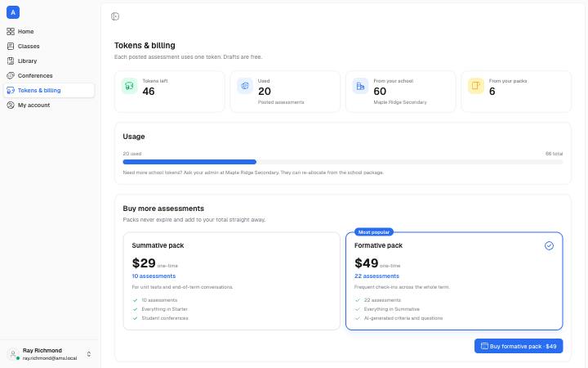This screenshot has height=368, width=588.
Task: Select the Summative pack card
Action: tap(231, 280)
